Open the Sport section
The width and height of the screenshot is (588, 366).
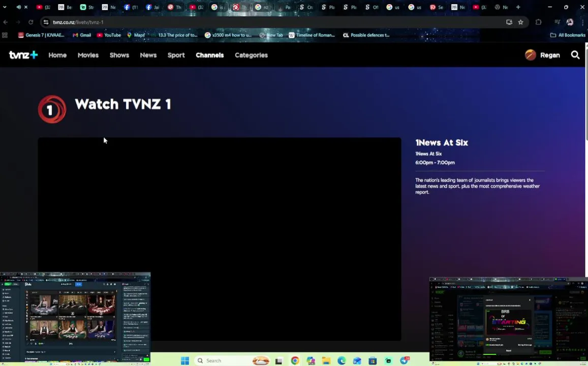pos(176,55)
